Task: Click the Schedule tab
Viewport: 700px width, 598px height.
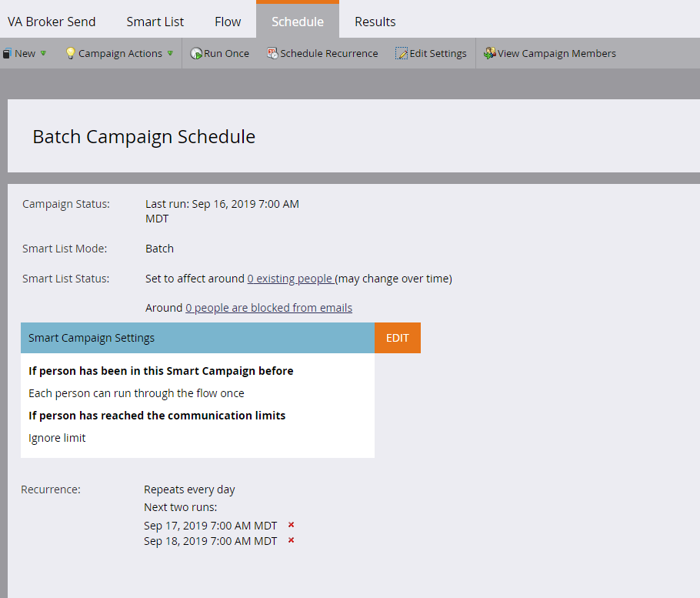Action: pos(297,22)
